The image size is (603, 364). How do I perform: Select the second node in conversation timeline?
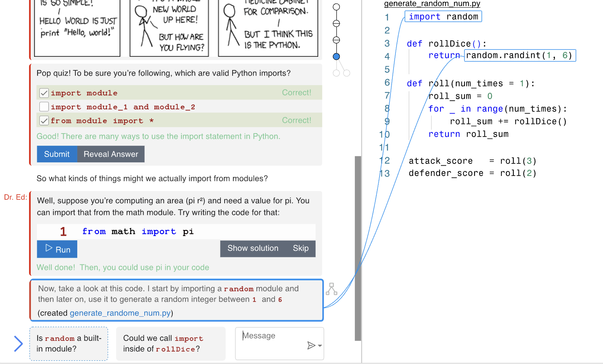click(x=336, y=23)
